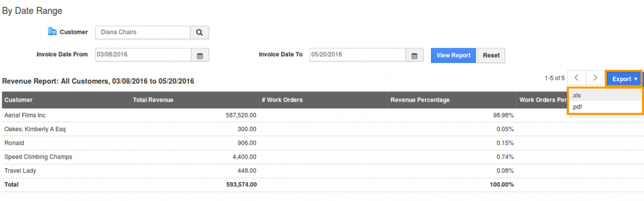Click the 100.00% total percentage
Viewport: 644px width, 201px height.
pos(502,184)
